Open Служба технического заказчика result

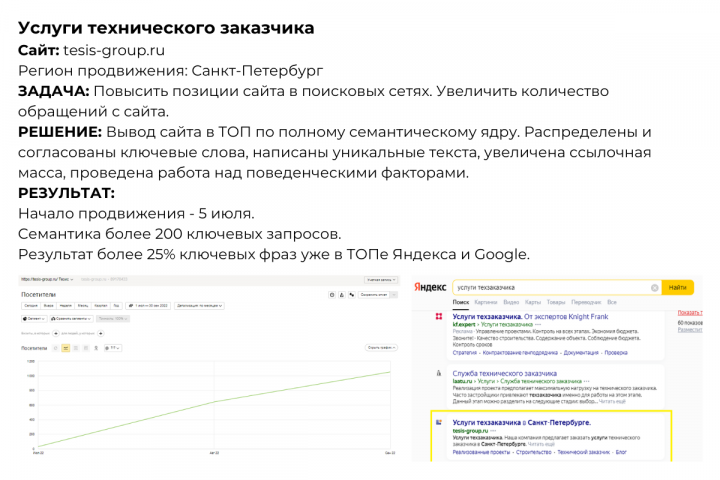(x=504, y=373)
